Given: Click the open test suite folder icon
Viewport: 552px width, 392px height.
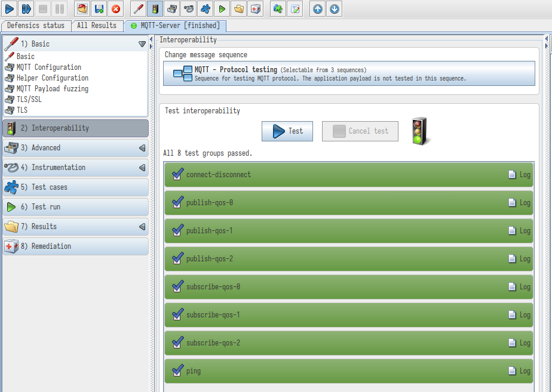Looking at the screenshot, I should 82,8.
